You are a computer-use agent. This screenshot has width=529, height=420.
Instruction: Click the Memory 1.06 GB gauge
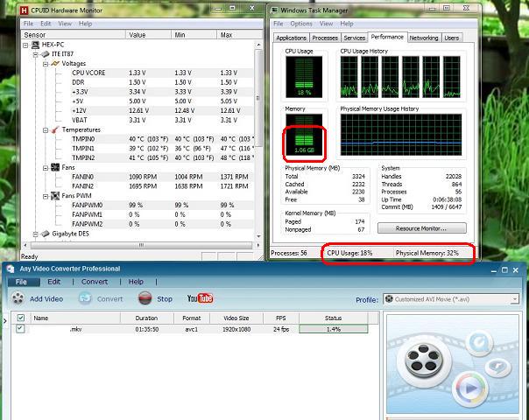pyautogui.click(x=304, y=135)
